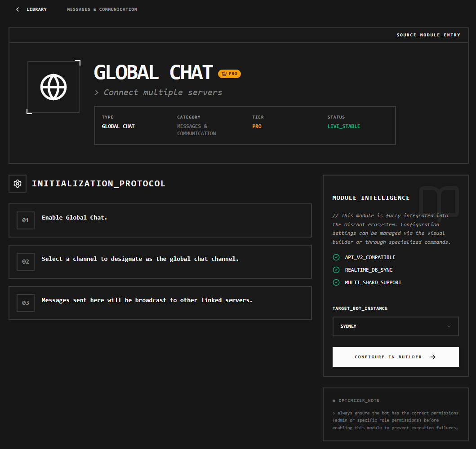Click the dropdown chevron next to SYDNEY

click(x=449, y=326)
